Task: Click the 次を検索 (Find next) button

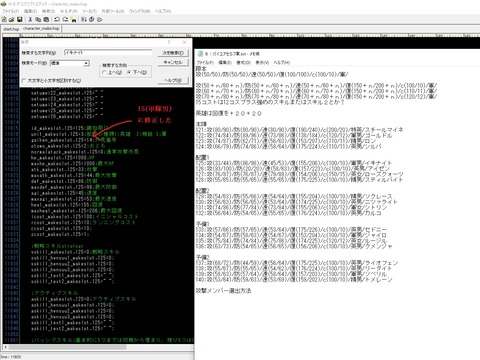Action: coord(173,53)
